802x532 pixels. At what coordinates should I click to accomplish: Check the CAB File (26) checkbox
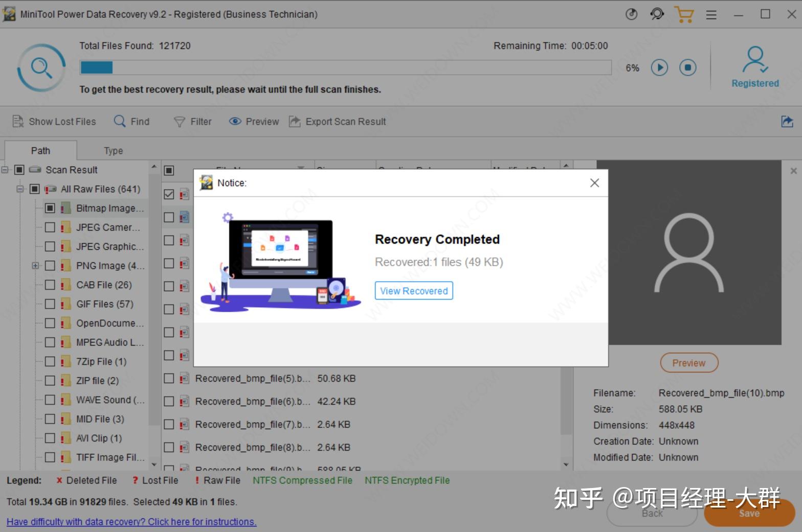pyautogui.click(x=50, y=285)
